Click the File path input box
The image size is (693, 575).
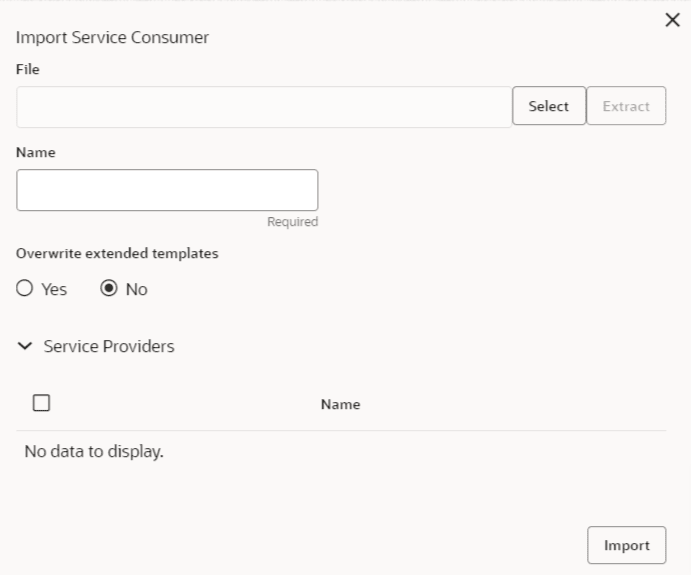coord(264,107)
